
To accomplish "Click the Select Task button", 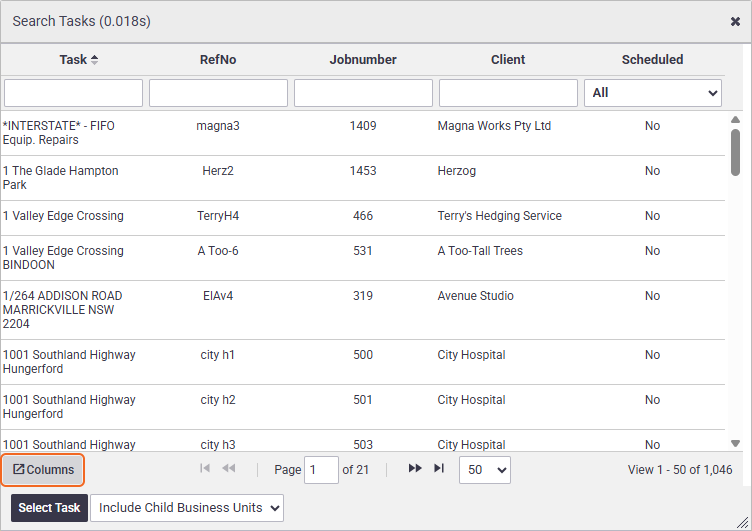I will (49, 508).
